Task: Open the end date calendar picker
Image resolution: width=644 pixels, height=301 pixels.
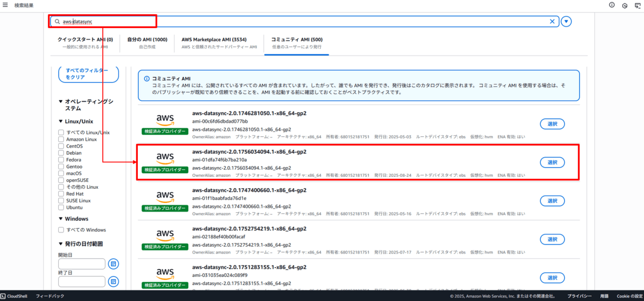Action: [113, 281]
